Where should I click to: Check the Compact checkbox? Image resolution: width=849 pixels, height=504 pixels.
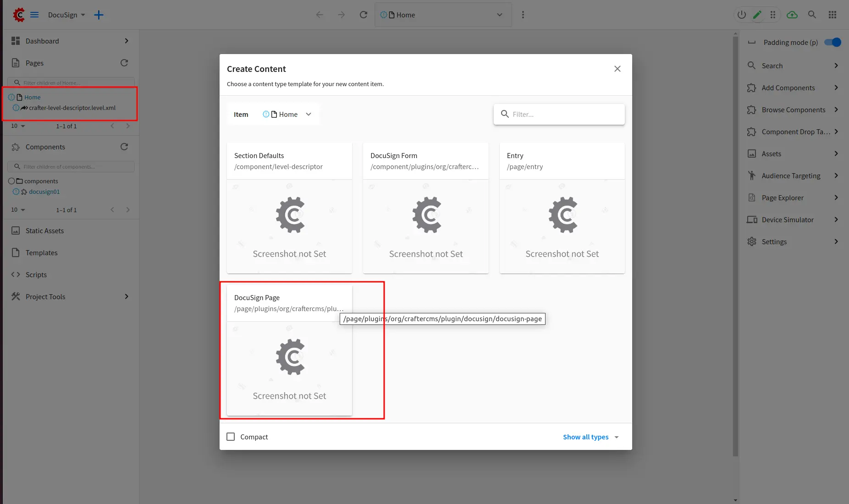231,437
